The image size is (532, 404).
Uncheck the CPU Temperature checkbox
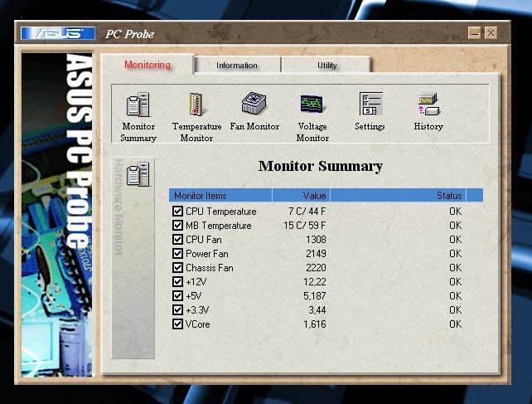[x=177, y=211]
